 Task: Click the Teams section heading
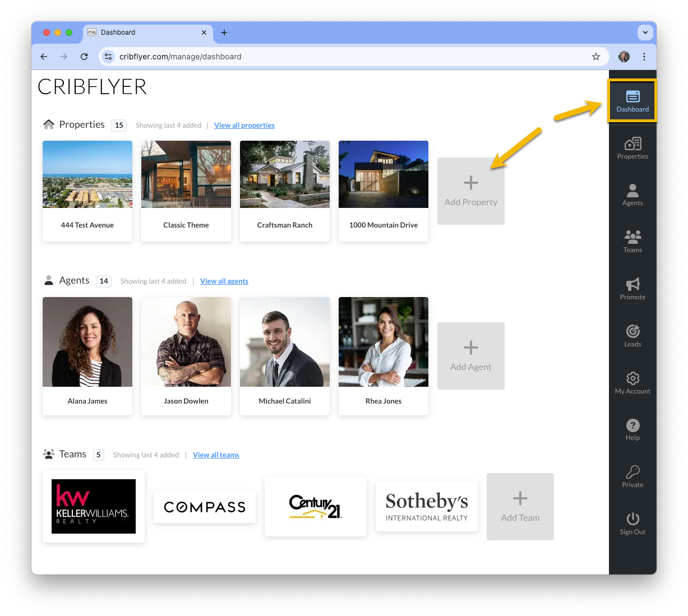click(x=73, y=454)
